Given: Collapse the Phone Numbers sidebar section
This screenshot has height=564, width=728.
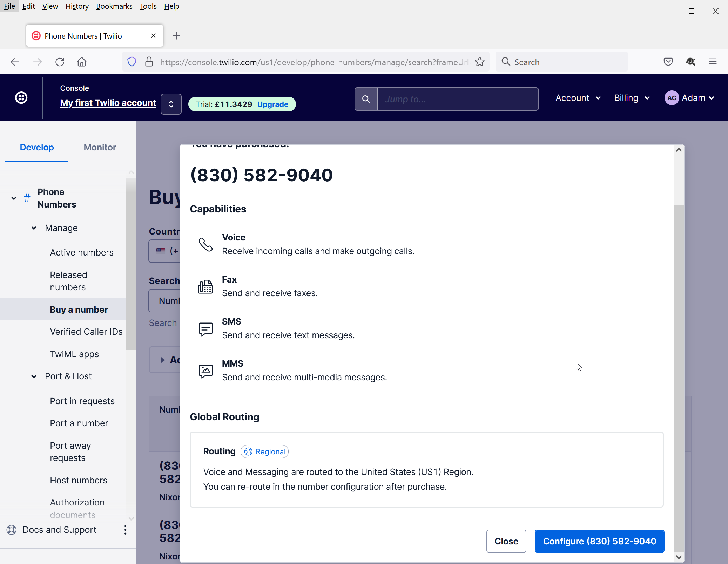Looking at the screenshot, I should coord(14,198).
